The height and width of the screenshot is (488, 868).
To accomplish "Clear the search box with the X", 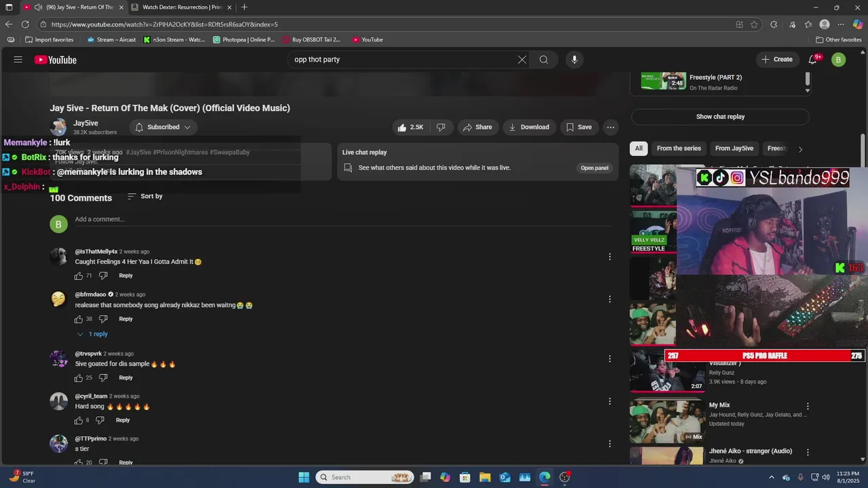I will (522, 60).
